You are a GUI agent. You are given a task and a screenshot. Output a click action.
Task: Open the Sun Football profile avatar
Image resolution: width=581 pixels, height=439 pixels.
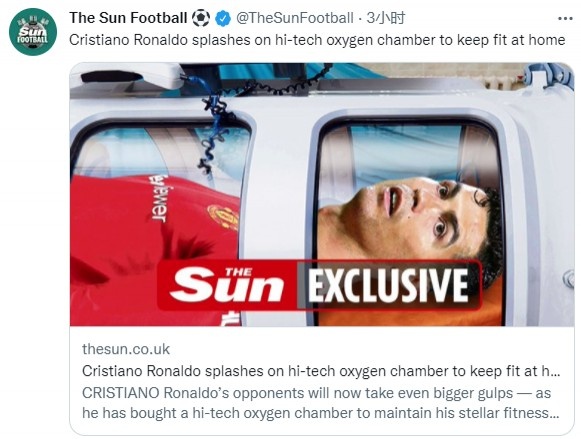tap(33, 32)
